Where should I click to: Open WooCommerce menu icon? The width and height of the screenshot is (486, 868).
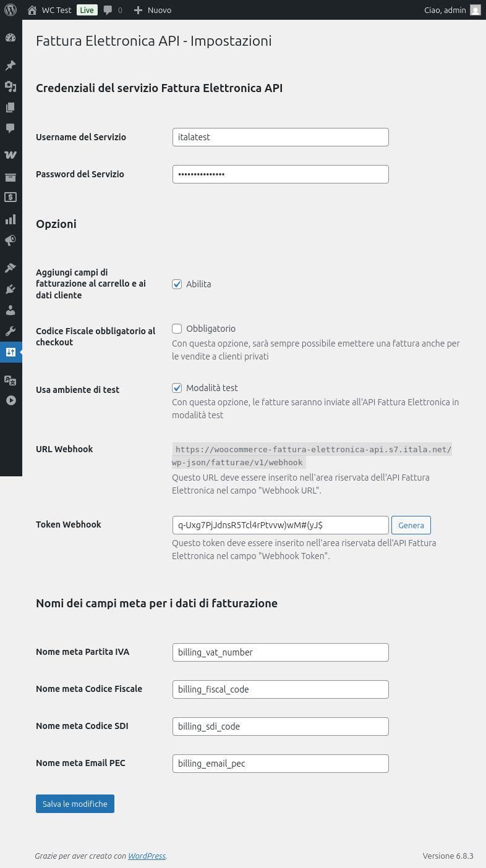pos(10,155)
